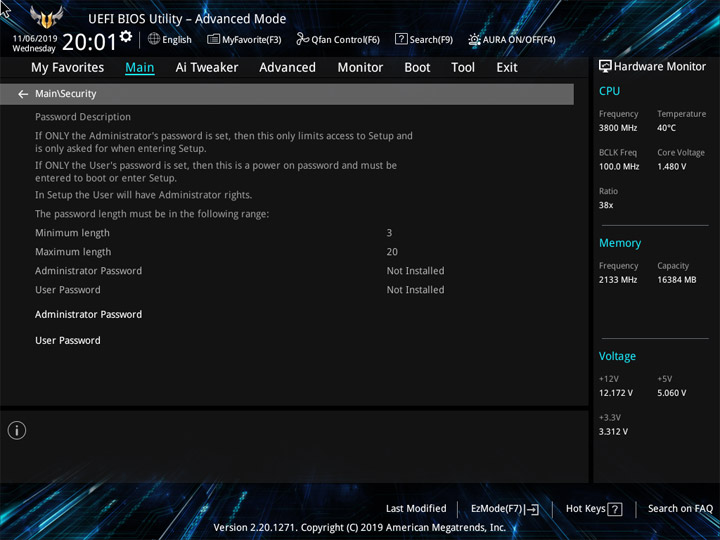Open Qfan Control(F6) label
Viewport: 720px width, 540px height.
coord(345,40)
